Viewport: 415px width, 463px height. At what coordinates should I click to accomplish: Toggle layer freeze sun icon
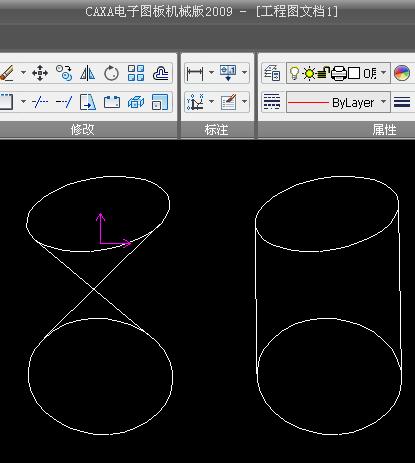coord(309,73)
